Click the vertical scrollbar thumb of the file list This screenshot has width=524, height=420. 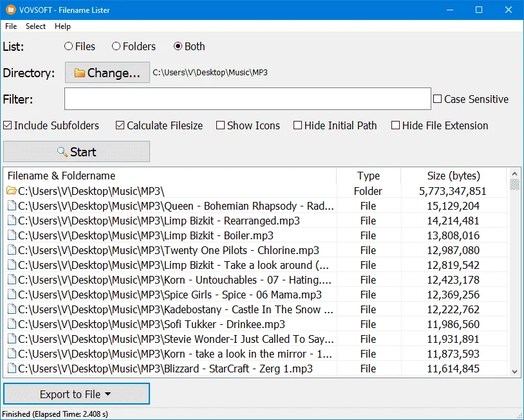(x=514, y=185)
